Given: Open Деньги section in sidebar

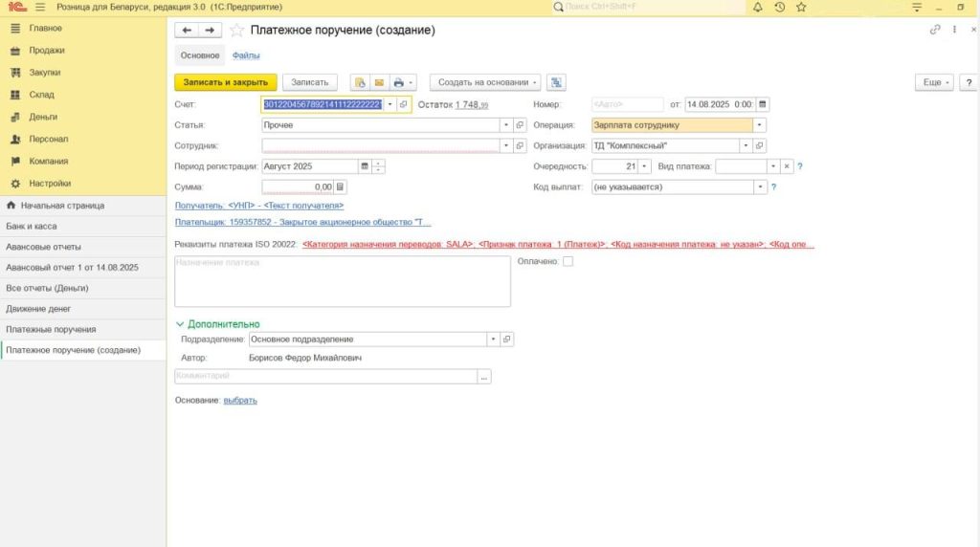Looking at the screenshot, I should [x=43, y=117].
